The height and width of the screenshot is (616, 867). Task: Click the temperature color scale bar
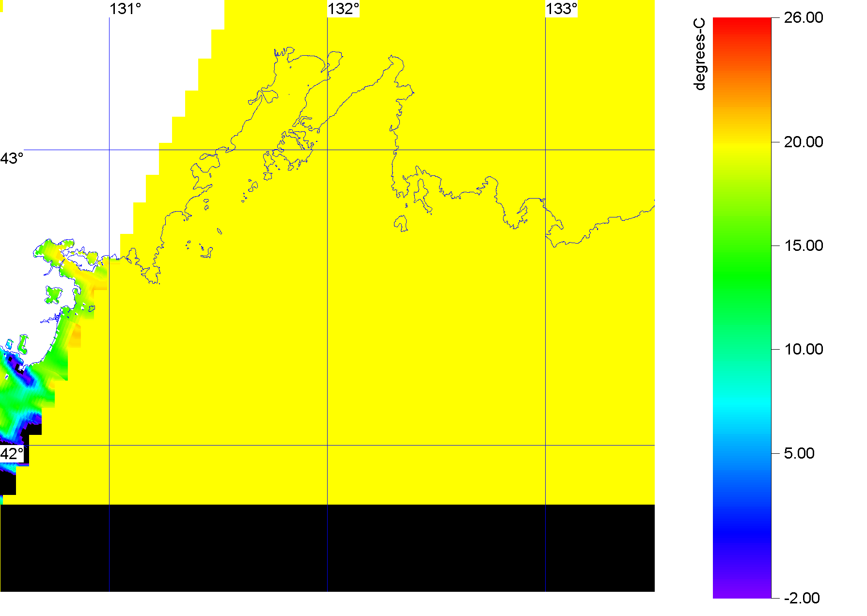(x=742, y=308)
